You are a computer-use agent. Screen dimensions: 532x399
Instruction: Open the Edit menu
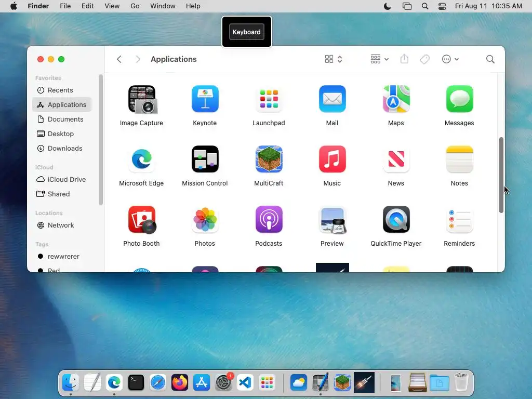[87, 6]
